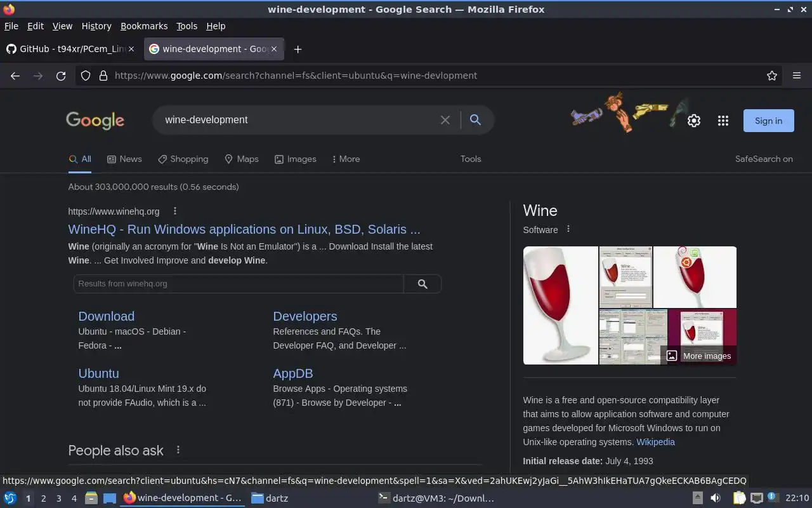Viewport: 812px width, 508px height.
Task: Open the network tray icon
Action: click(x=756, y=498)
